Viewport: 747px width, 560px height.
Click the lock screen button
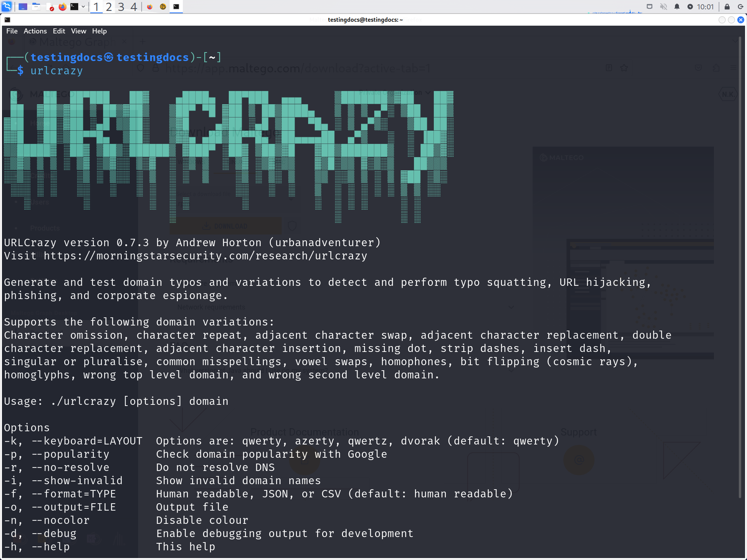pos(727,7)
